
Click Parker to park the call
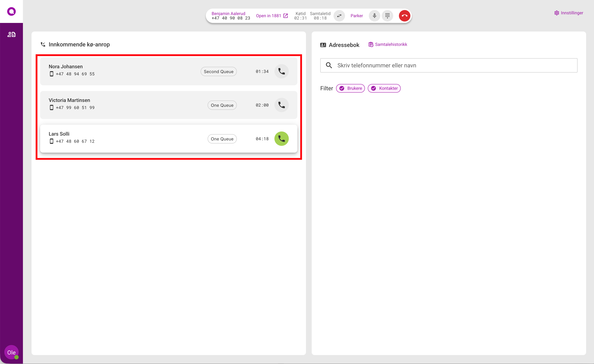[356, 16]
